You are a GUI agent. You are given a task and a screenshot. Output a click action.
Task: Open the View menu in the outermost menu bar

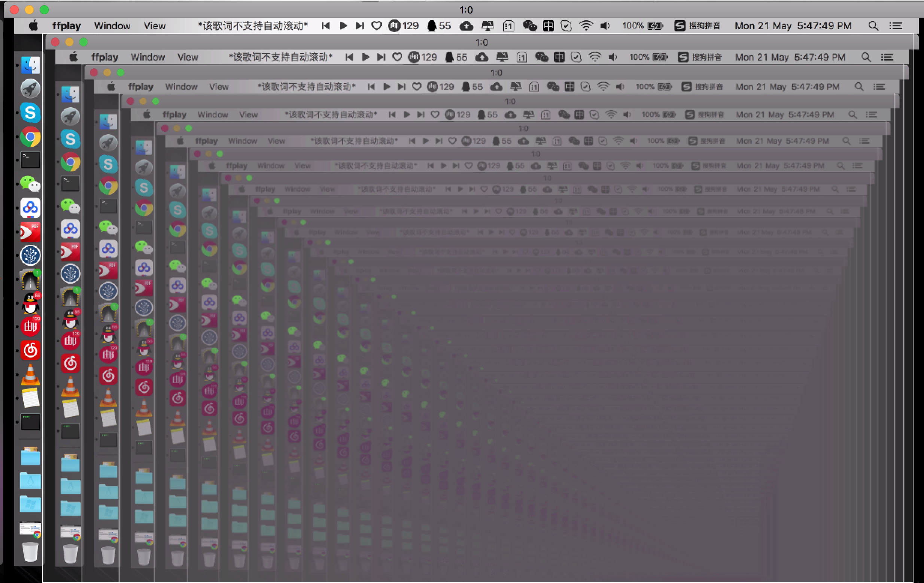coord(155,26)
